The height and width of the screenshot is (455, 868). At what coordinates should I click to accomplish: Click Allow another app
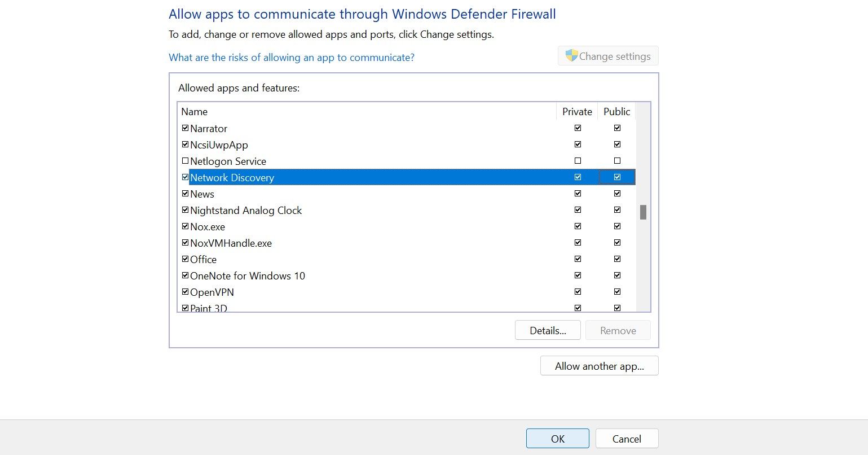598,365
